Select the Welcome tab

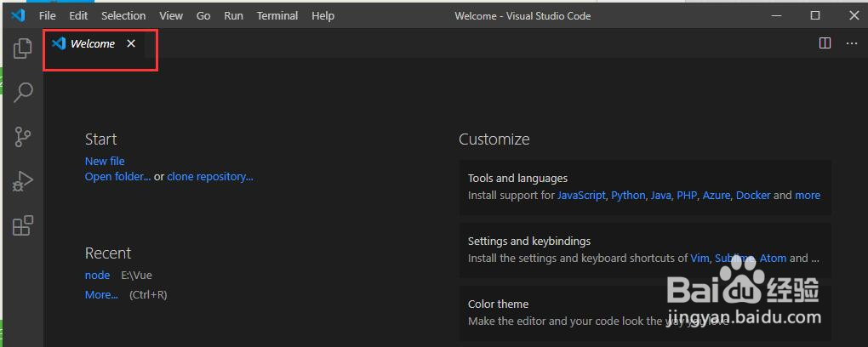point(93,43)
